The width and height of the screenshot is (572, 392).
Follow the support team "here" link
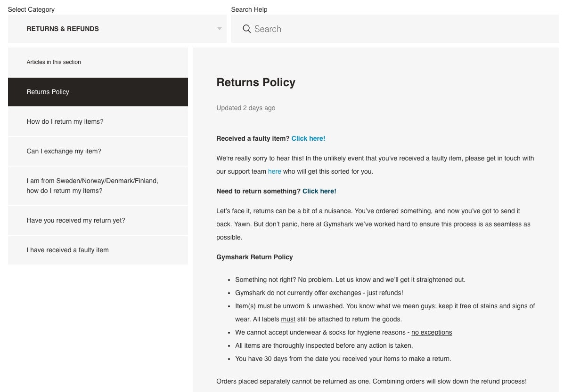pos(274,171)
